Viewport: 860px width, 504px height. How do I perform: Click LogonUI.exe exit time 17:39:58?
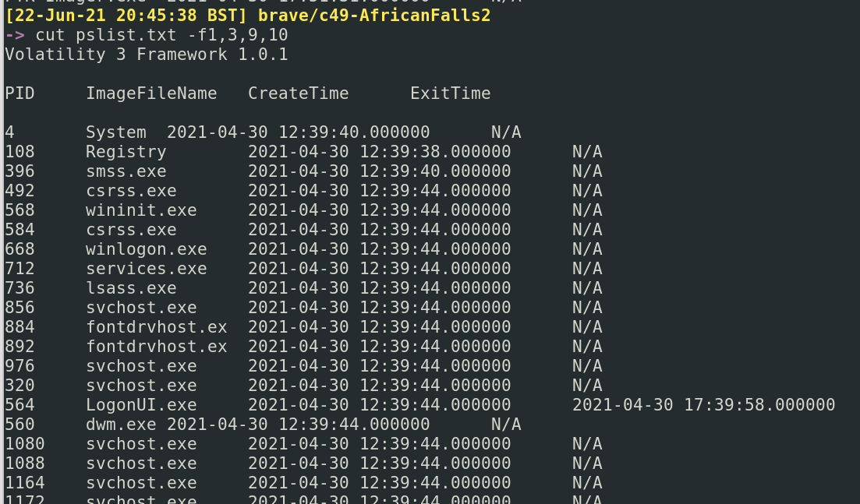pyautogui.click(x=703, y=405)
